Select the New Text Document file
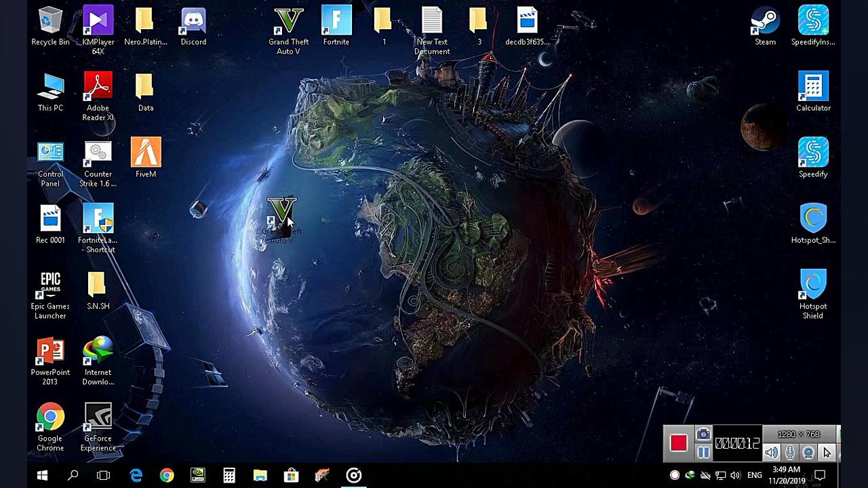The width and height of the screenshot is (868, 488). [432, 30]
